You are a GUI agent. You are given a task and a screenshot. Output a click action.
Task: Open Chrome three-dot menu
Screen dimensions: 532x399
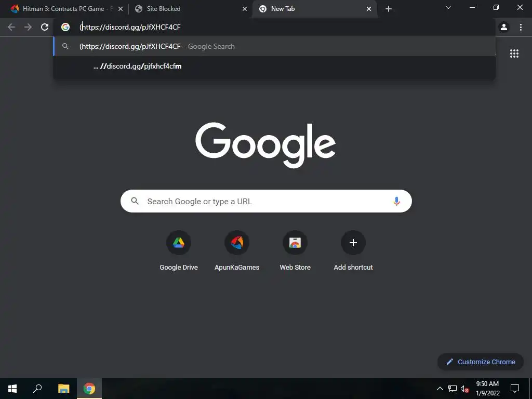pos(521,27)
